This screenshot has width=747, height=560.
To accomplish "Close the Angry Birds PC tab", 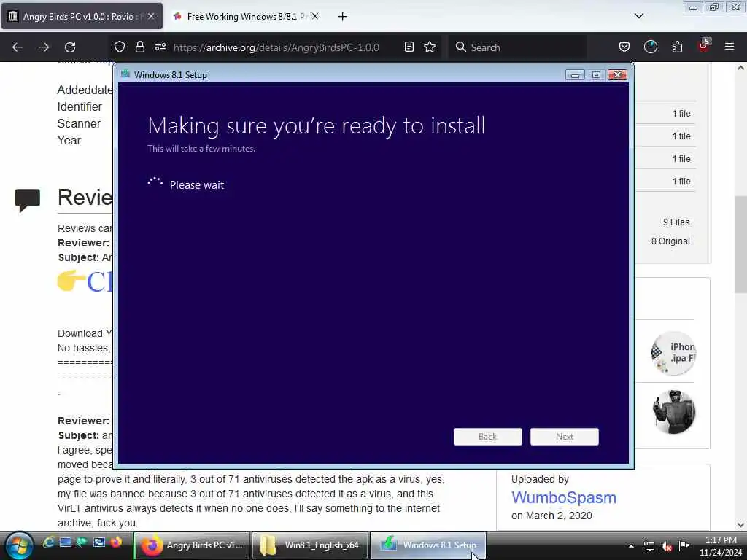I will (x=151, y=16).
